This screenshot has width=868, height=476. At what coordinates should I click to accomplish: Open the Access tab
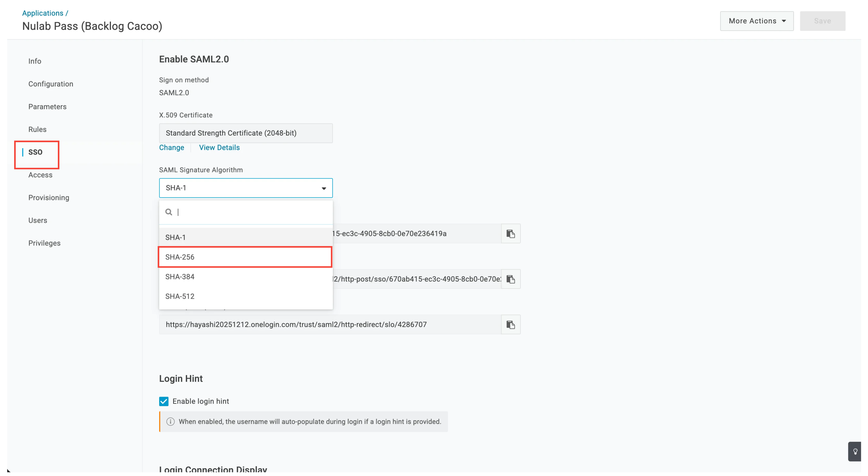tap(40, 175)
